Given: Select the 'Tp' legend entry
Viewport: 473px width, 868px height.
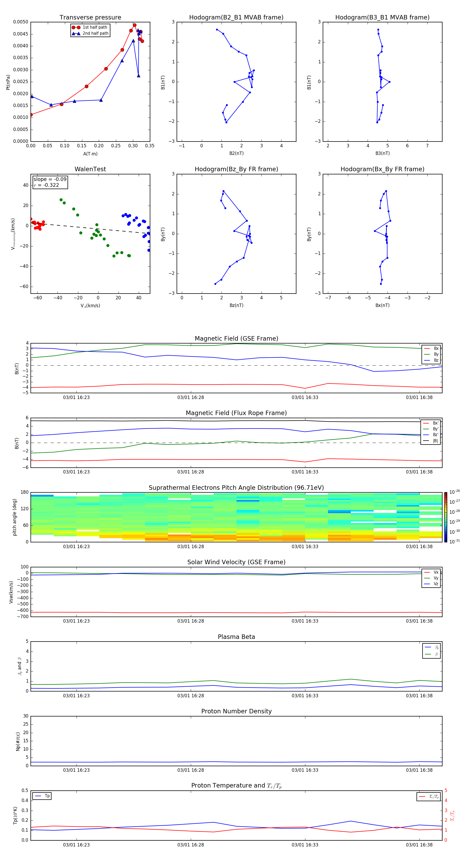Looking at the screenshot, I should 42,796.
